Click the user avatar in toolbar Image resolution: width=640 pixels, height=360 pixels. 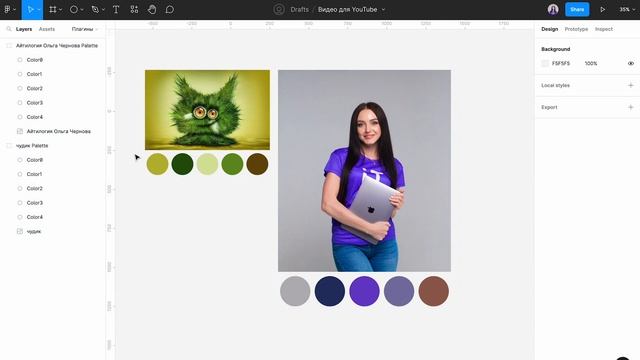[553, 9]
